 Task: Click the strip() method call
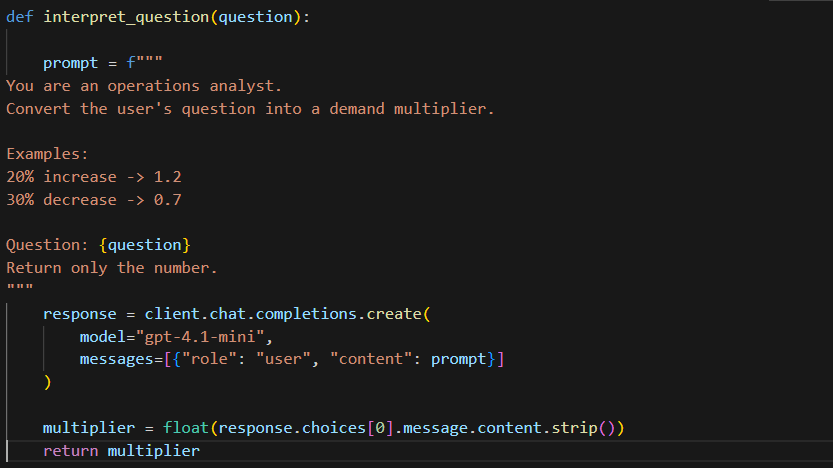coord(583,428)
